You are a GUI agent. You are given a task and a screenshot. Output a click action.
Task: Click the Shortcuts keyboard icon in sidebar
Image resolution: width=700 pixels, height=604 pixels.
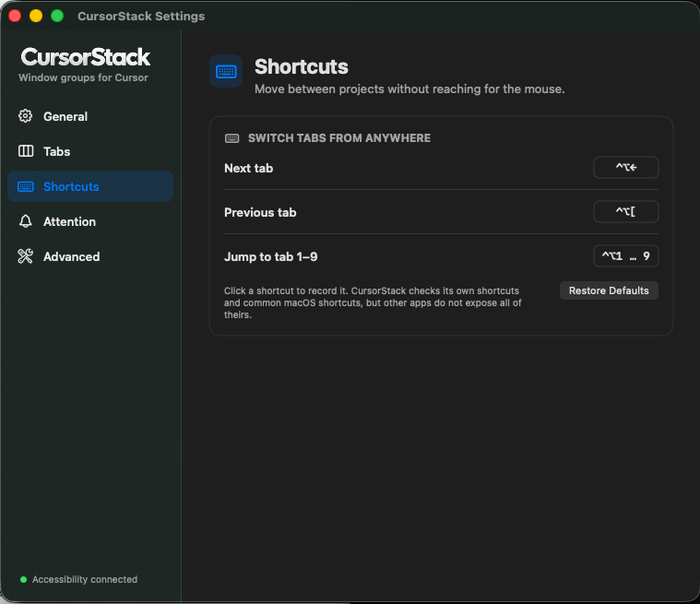coord(26,186)
